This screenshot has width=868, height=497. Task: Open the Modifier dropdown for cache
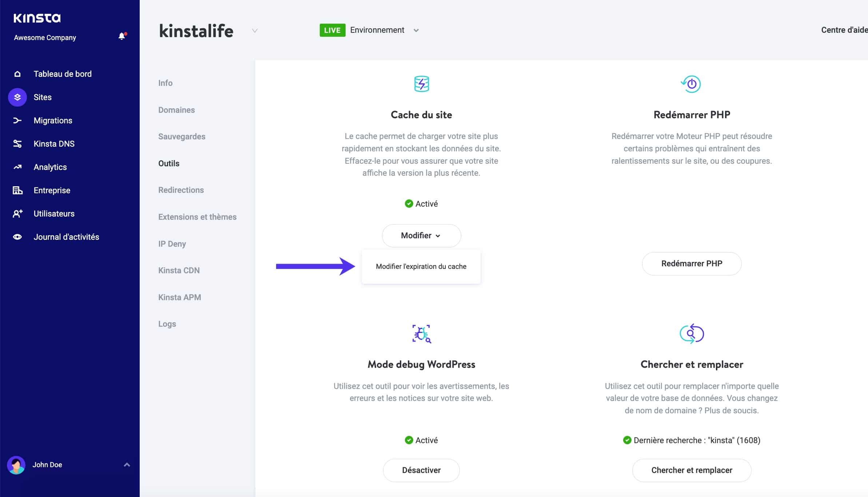pos(421,235)
